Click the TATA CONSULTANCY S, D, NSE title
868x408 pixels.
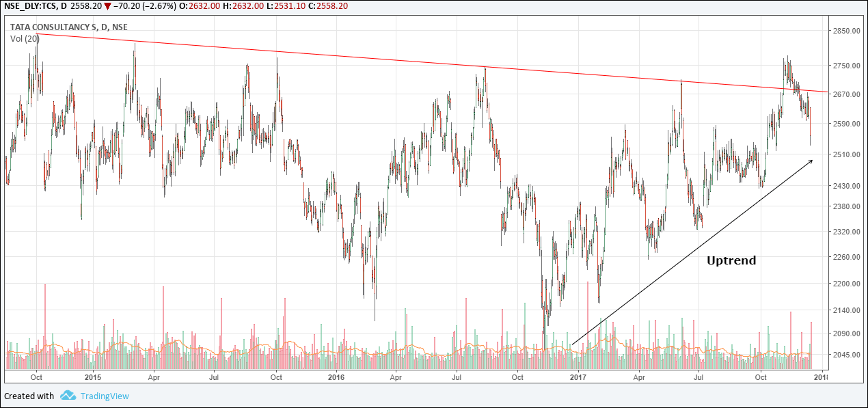[68, 27]
